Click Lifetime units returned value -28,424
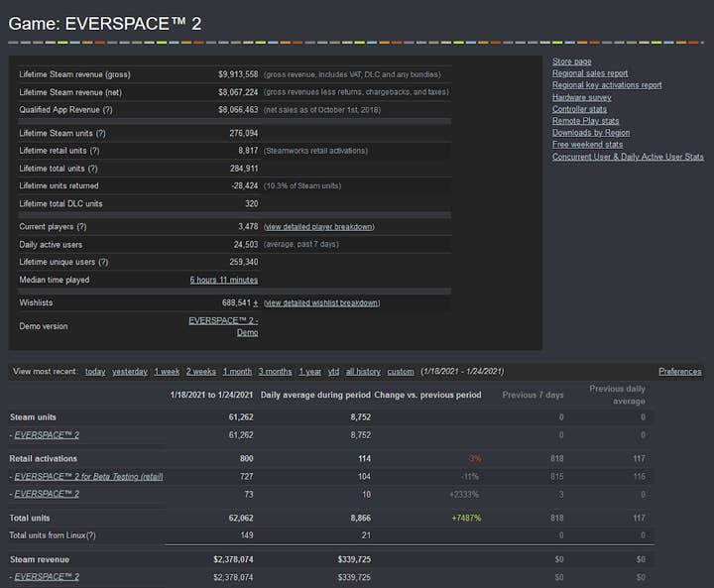The image size is (714, 588). [244, 185]
